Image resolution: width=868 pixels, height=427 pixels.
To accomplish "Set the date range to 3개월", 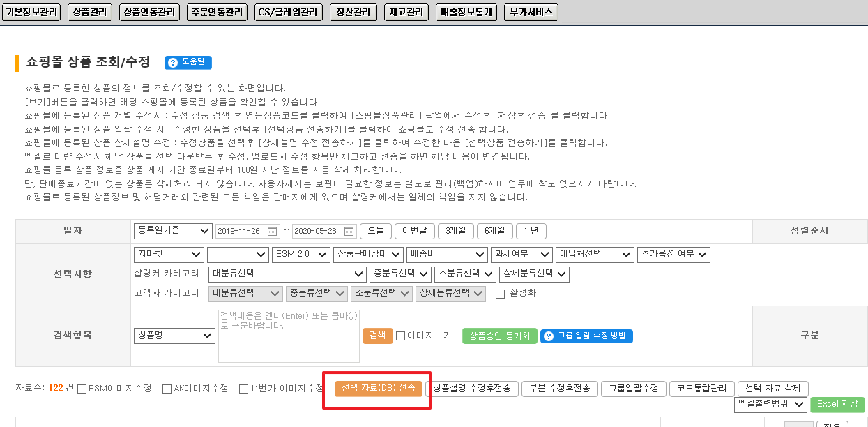I will coord(456,231).
